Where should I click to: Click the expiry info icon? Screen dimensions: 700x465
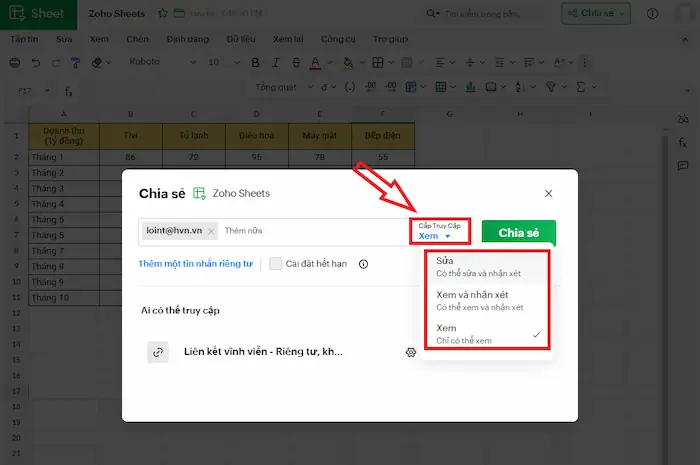coord(363,264)
